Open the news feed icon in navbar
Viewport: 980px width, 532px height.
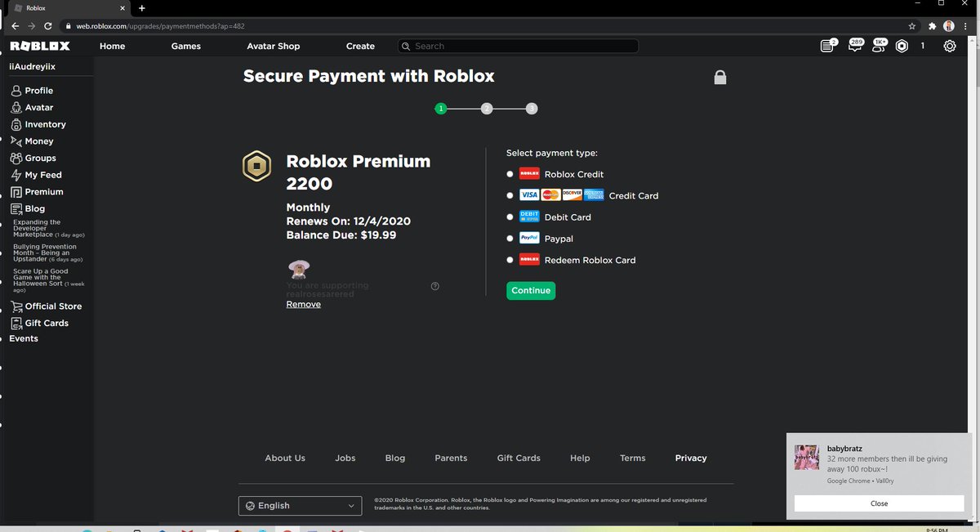[828, 46]
